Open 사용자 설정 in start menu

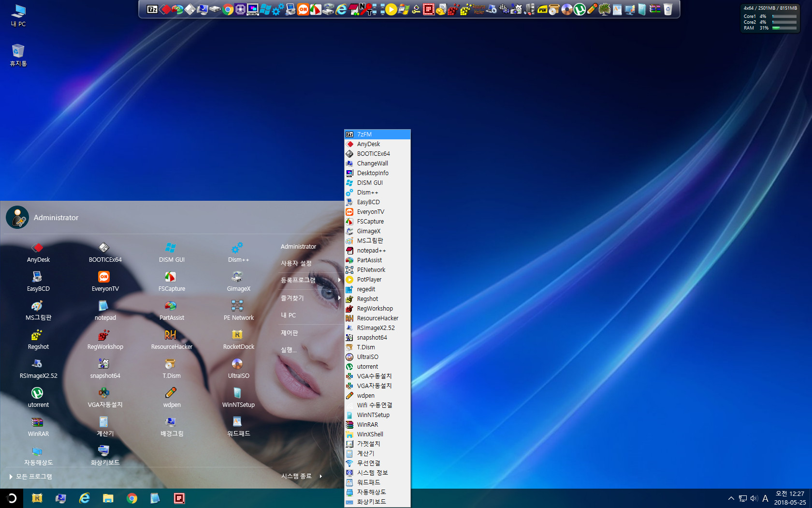[x=296, y=263]
